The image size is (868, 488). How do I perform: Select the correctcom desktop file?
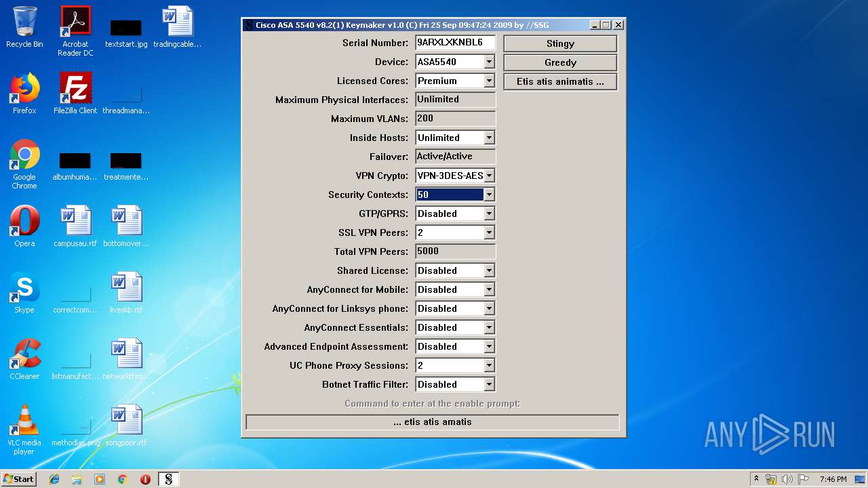(75, 300)
